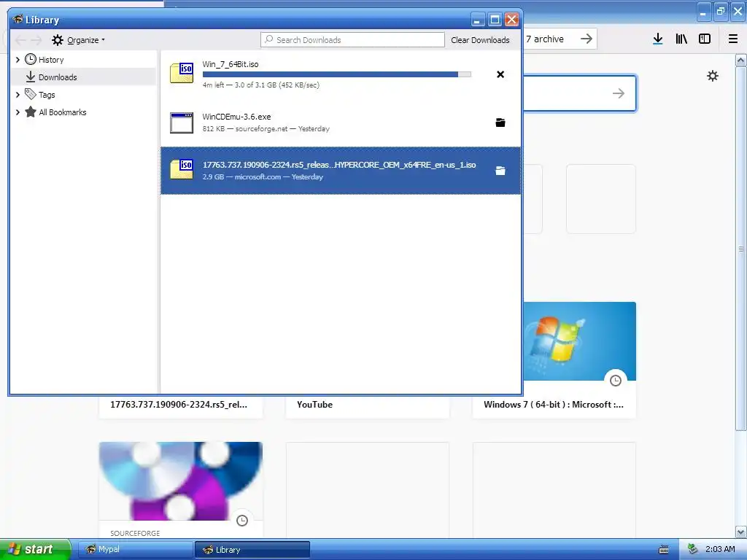Click the '4m left — 3.0 of 3.1 GB' status
The image size is (747, 560).
[x=261, y=85]
